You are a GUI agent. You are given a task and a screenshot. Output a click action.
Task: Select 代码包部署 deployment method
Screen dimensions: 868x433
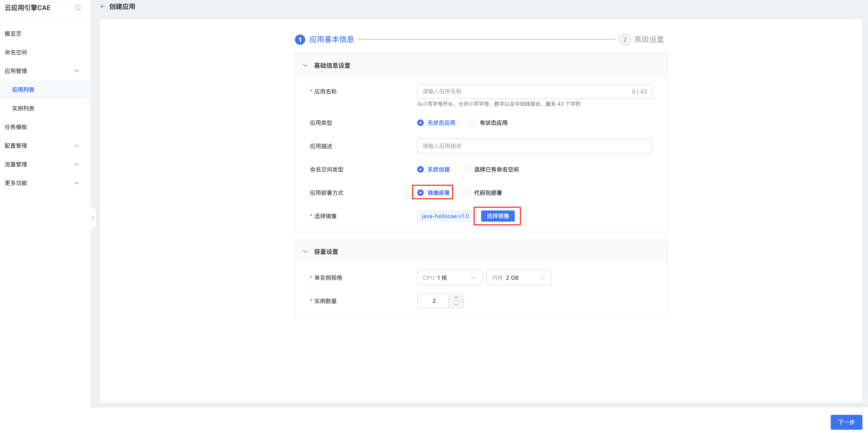pos(467,193)
